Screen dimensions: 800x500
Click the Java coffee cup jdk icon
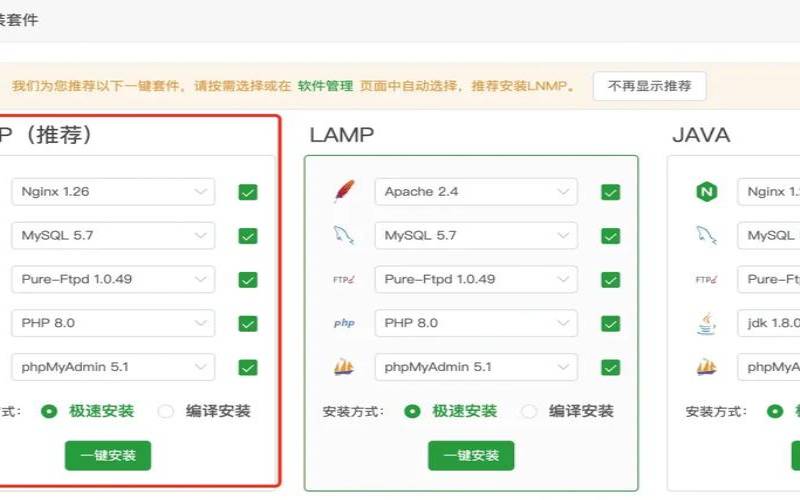pos(707,323)
